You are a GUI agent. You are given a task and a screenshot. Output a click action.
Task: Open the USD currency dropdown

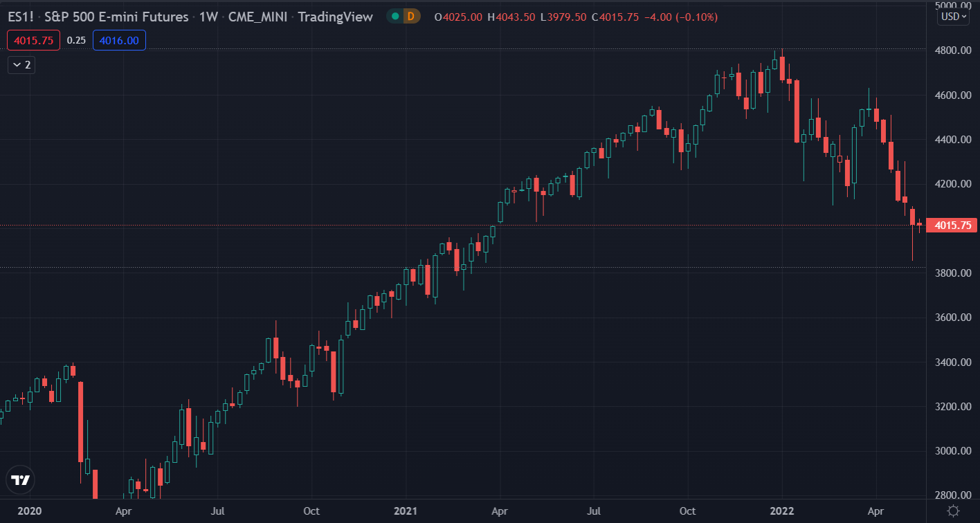[954, 17]
